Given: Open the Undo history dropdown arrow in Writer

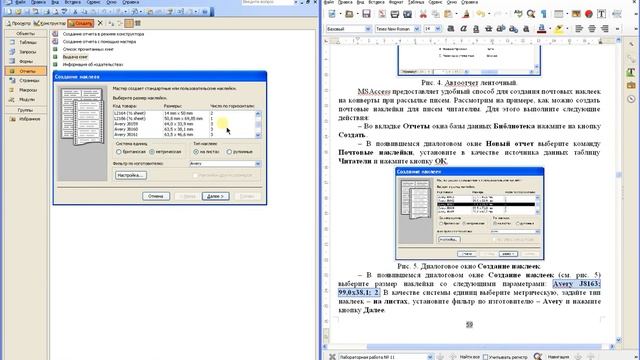Looking at the screenshot, I should (x=489, y=14).
